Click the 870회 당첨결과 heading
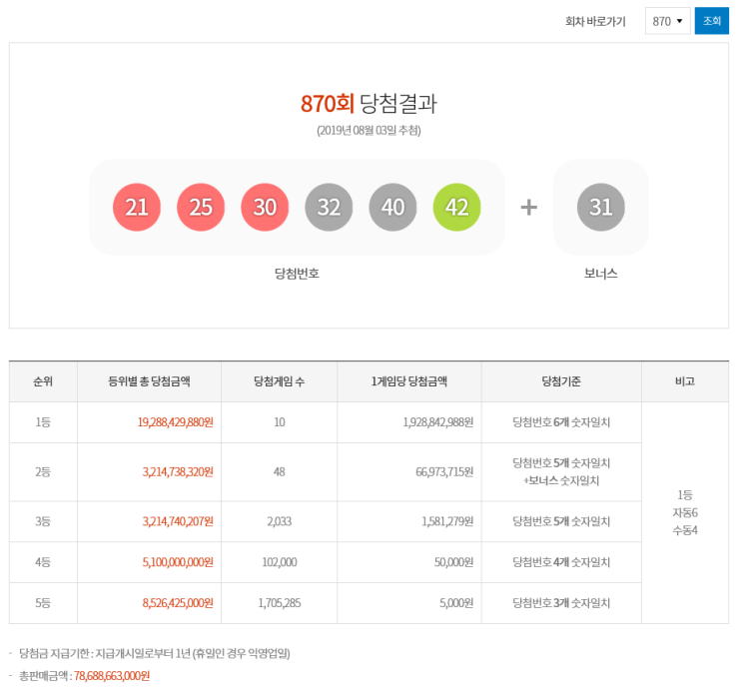 369,103
